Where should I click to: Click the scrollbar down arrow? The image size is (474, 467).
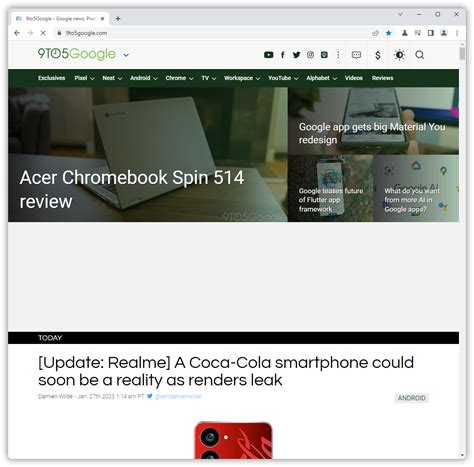coord(462,455)
